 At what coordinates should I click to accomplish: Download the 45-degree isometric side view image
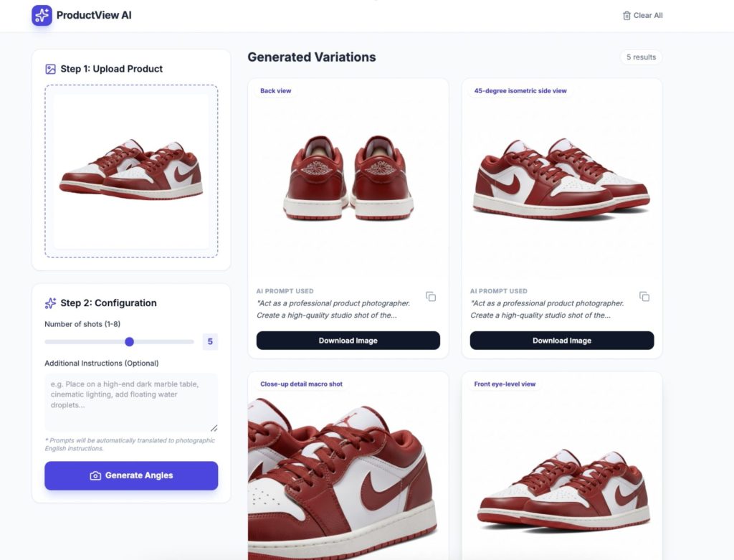click(561, 341)
